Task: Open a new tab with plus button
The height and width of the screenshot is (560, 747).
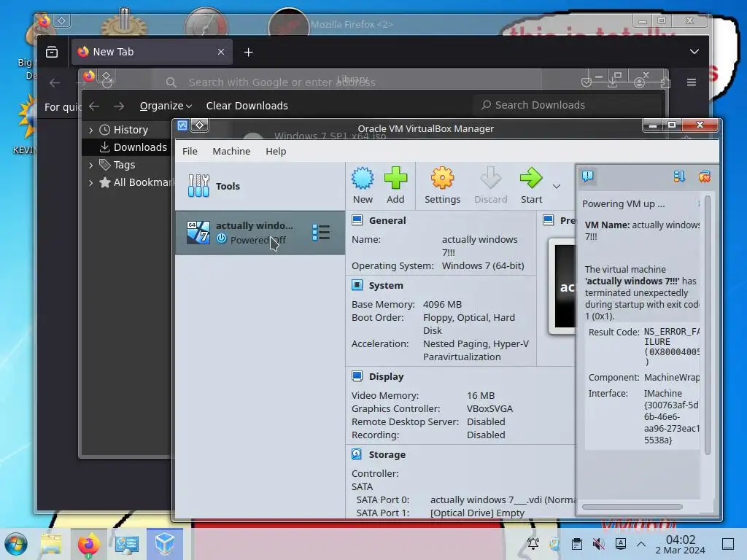Action: coord(248,52)
